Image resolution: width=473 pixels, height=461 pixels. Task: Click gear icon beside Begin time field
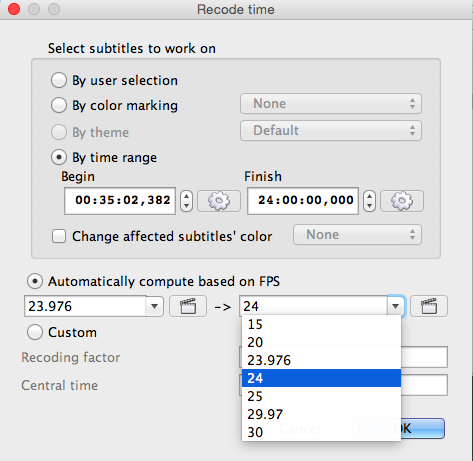tap(219, 201)
